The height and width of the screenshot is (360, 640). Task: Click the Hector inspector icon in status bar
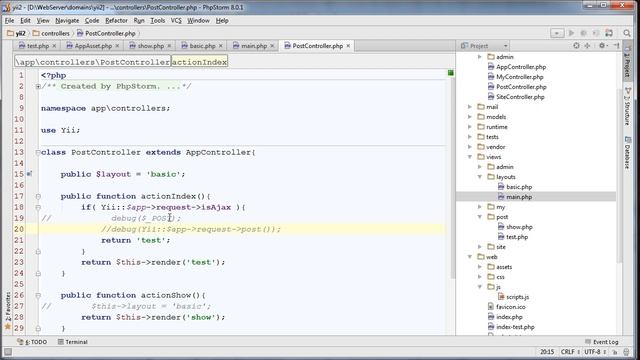[x=627, y=352]
